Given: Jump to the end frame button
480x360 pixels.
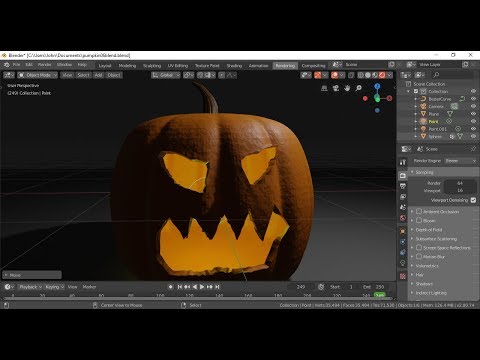Looking at the screenshot, I should (x=217, y=287).
